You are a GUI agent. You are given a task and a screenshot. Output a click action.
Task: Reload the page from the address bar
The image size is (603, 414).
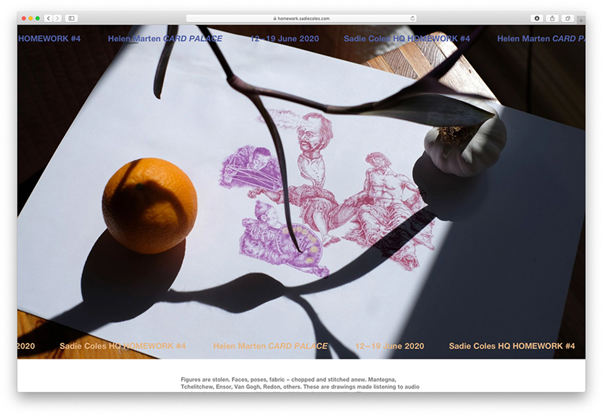[412, 18]
